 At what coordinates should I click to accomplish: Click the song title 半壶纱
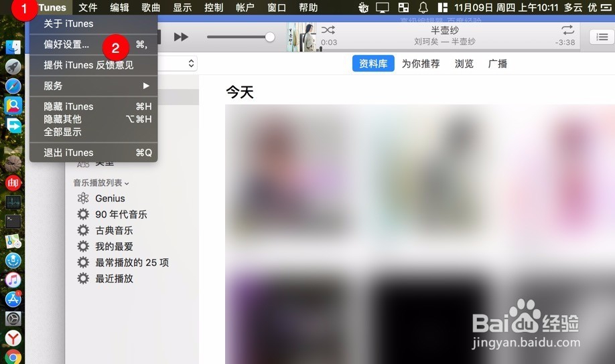pos(445,30)
